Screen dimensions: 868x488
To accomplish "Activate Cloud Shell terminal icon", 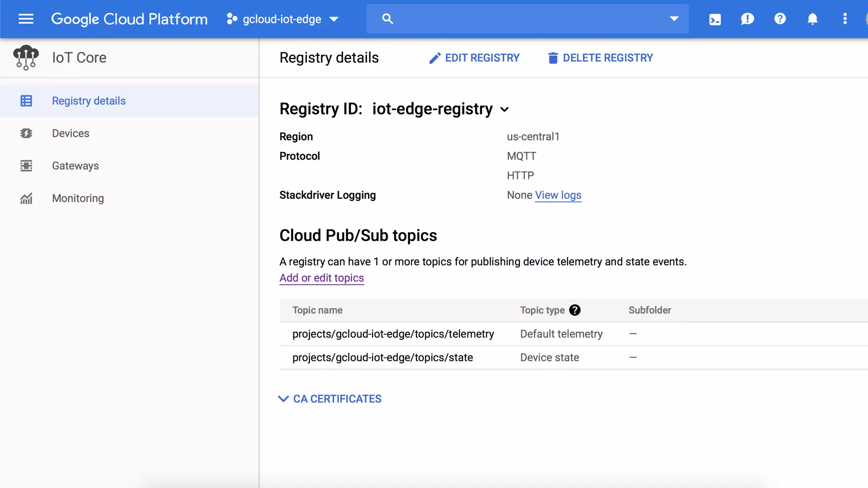I will pos(715,19).
